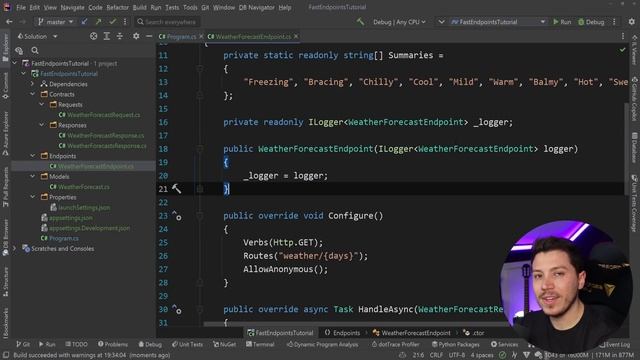The height and width of the screenshot is (360, 640).
Task: Open the FastEndpointsTutorial run configuration dropdown
Action: 498,22
